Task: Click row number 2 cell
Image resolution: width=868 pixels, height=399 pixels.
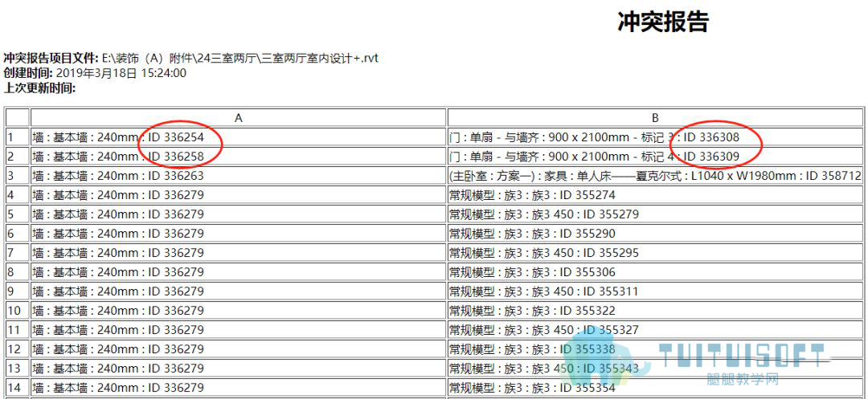Action: pyautogui.click(x=17, y=157)
